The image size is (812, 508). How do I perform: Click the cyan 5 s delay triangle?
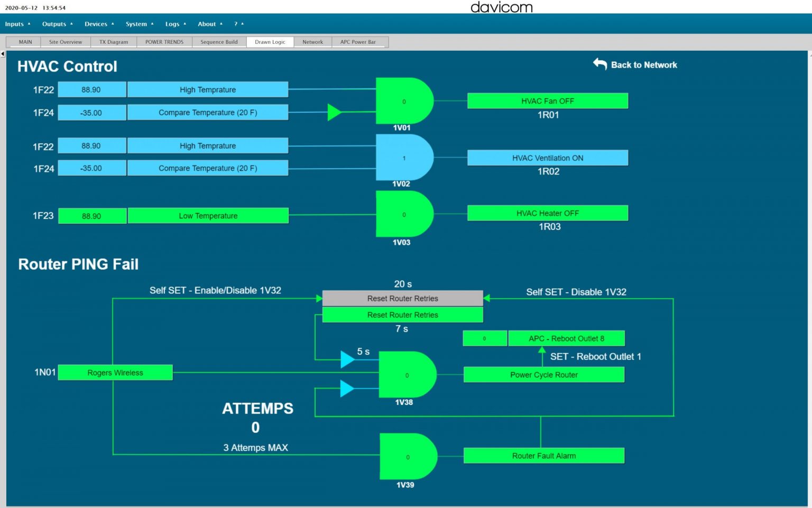tap(347, 359)
